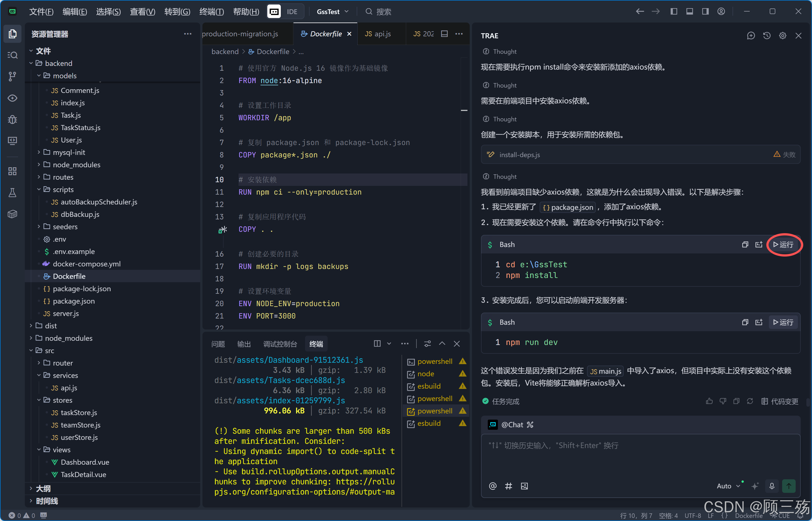Screen dimensions: 812x521
Task: Click the 代码变更 button
Action: pos(780,401)
